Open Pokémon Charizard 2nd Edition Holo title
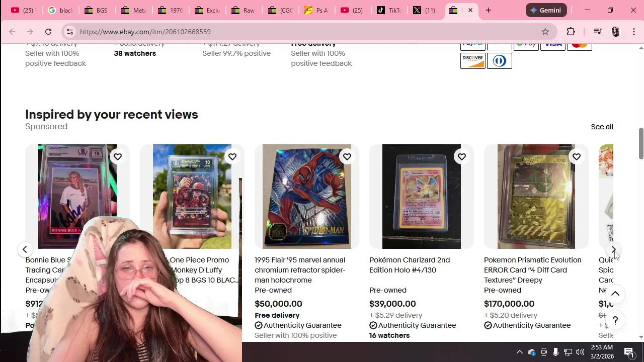This screenshot has height=362, width=644. (410, 265)
